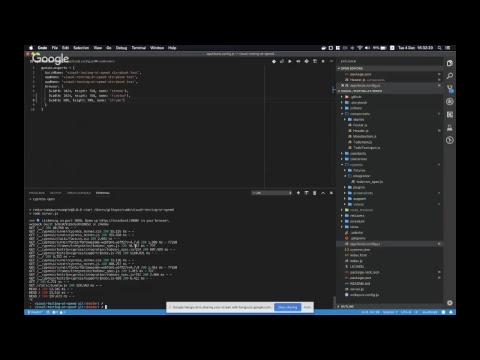Open the Explorer view in the activity bar
Screen dimensions: 480x360
tap(450, 63)
